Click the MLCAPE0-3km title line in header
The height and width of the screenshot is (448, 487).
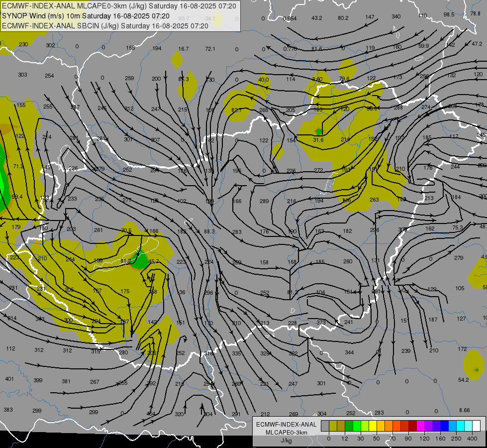119,6
